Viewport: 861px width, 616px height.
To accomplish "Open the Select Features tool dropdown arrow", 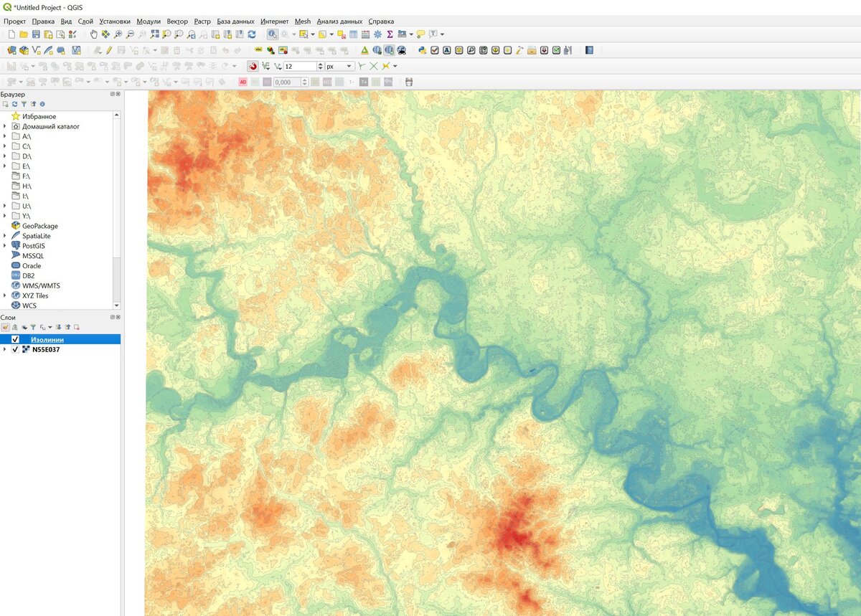I will click(x=314, y=34).
